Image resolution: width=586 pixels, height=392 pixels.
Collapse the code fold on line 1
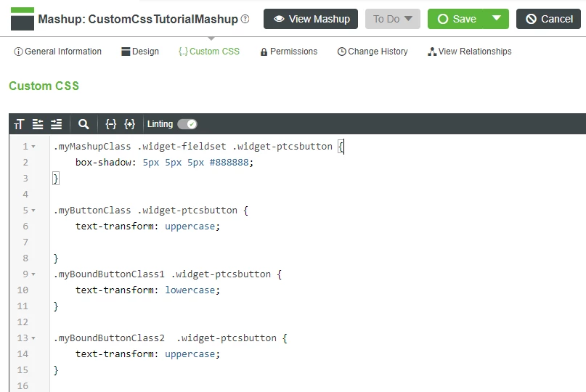coord(33,147)
